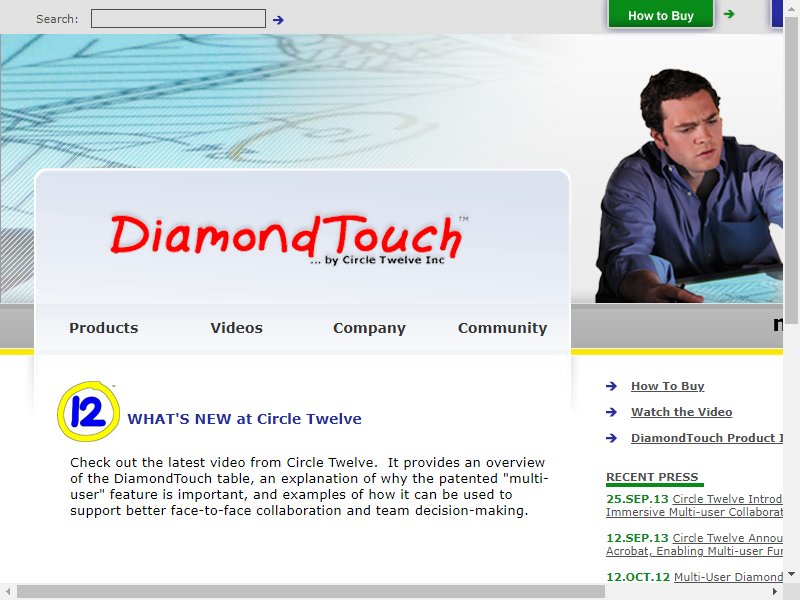
Task: Click the green arrow beside How to Buy
Action: [x=729, y=14]
